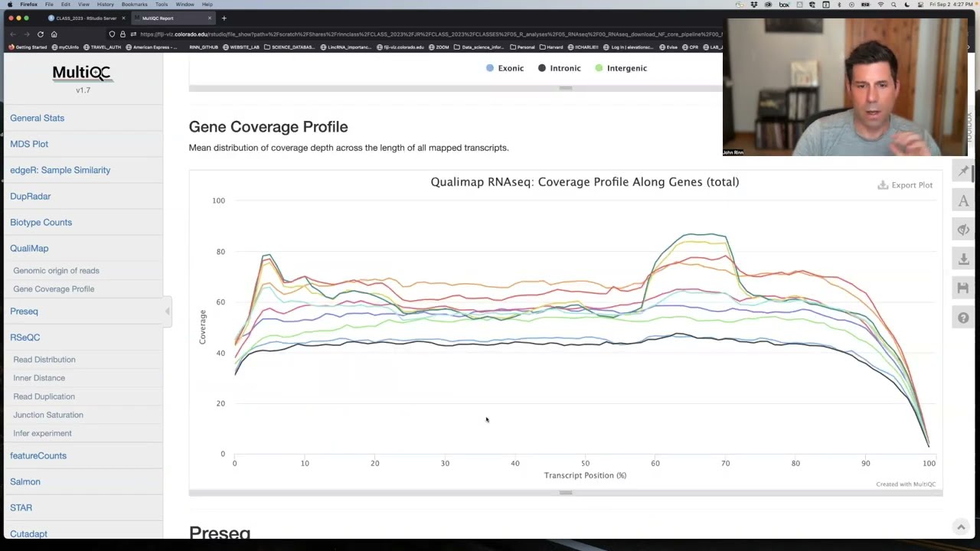
Task: Switch to CLASS_2023 RStudio Server tab
Action: point(86,18)
